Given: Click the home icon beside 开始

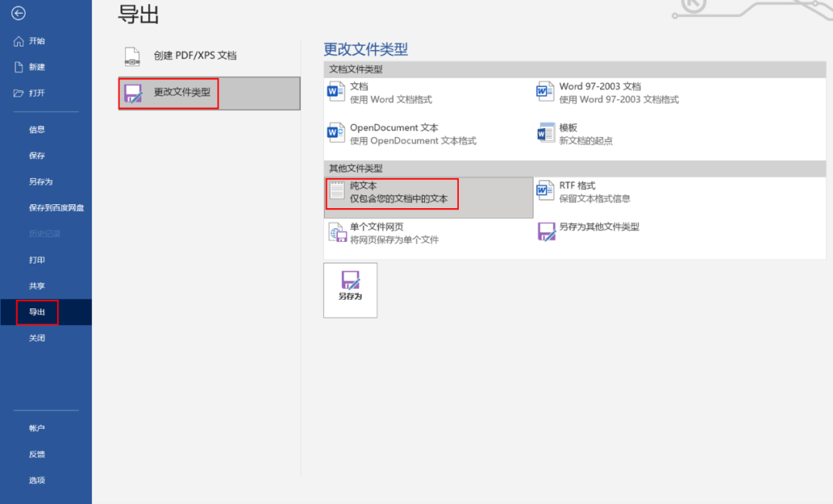Looking at the screenshot, I should (x=19, y=41).
